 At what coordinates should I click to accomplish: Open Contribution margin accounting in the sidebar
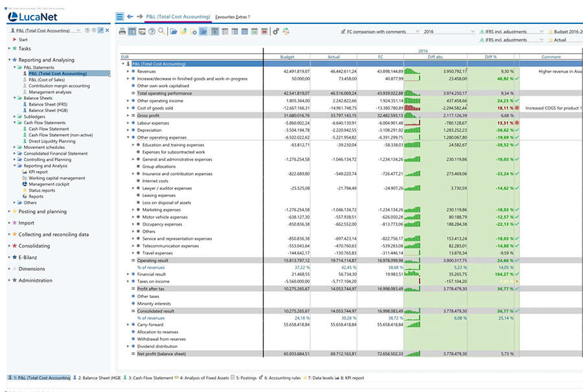pos(59,86)
